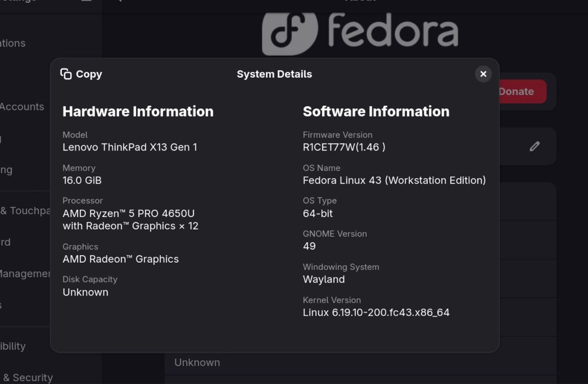This screenshot has height=384, width=588.
Task: Select processor text AMD Ryzen 5 PRO 4650U
Action: pyautogui.click(x=129, y=213)
